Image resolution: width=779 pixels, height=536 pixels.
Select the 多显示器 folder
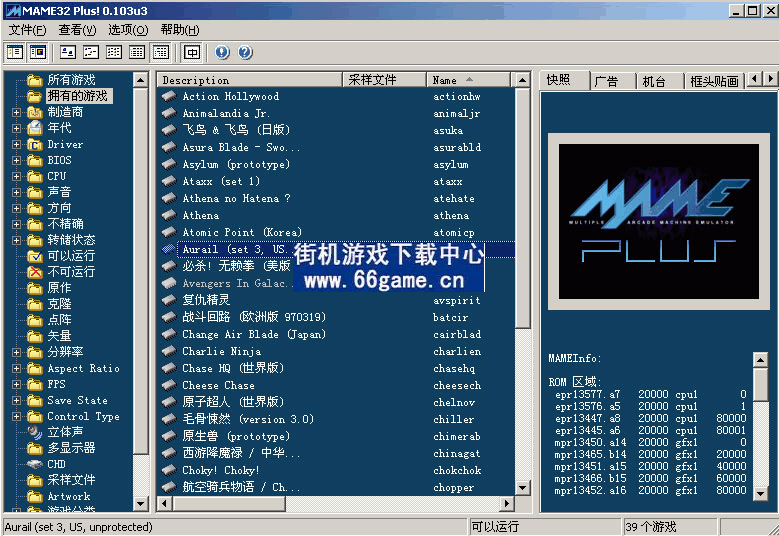click(x=71, y=448)
